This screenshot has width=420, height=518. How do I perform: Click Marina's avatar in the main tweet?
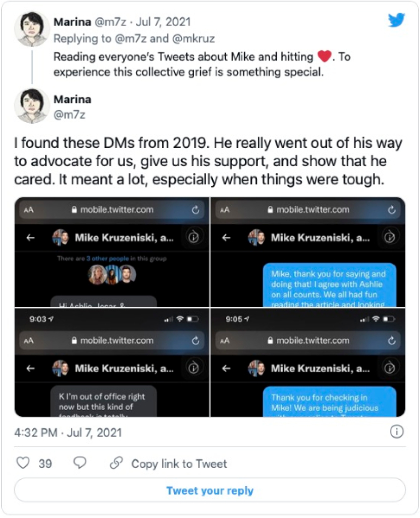(x=32, y=106)
